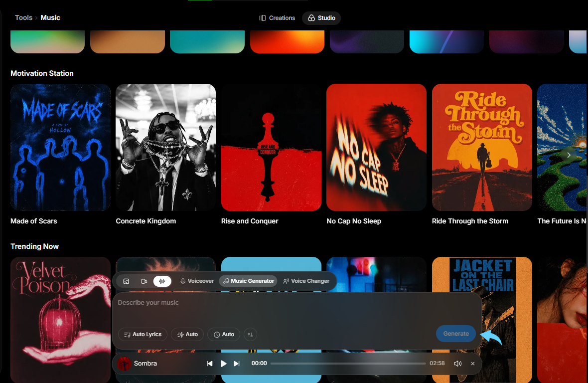588x383 pixels.
Task: Click the Generate button
Action: [456, 334]
